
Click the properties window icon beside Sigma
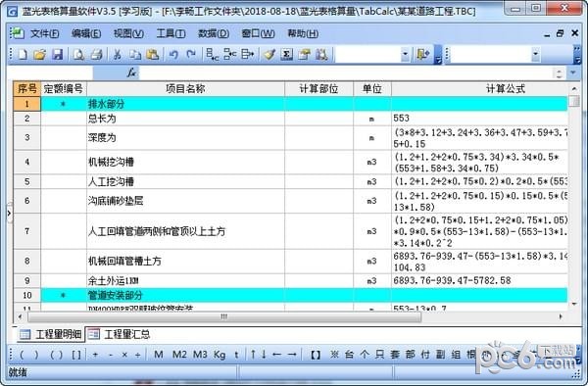pyautogui.click(x=304, y=55)
